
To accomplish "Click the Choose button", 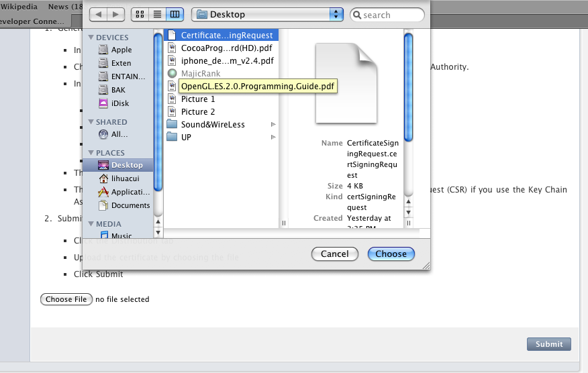I will [391, 254].
